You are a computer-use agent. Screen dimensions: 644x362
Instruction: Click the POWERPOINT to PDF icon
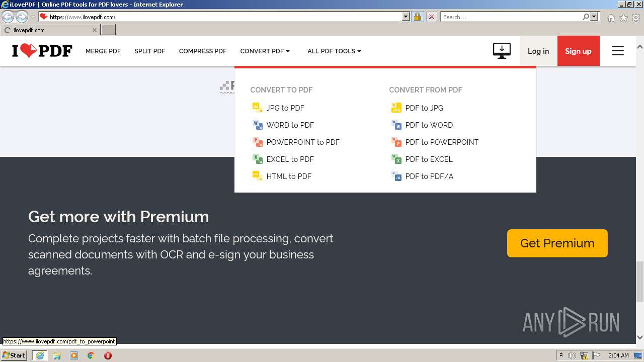pyautogui.click(x=257, y=142)
